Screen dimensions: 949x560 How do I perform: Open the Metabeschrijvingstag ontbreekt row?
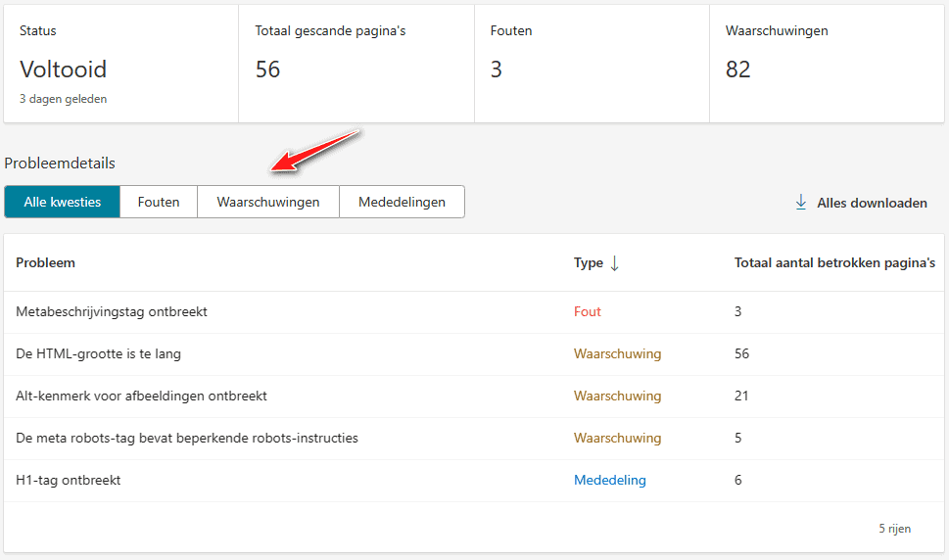coord(474,312)
